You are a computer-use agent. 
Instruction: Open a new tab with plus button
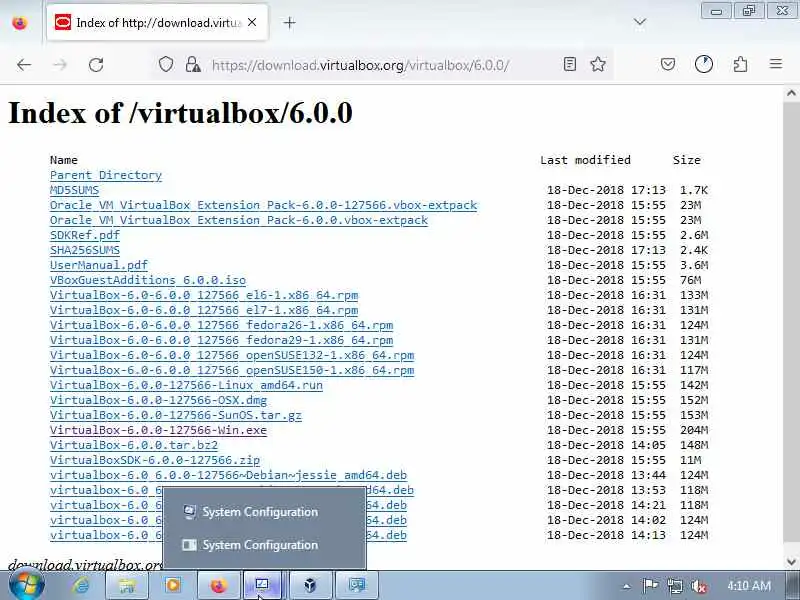pyautogui.click(x=289, y=22)
